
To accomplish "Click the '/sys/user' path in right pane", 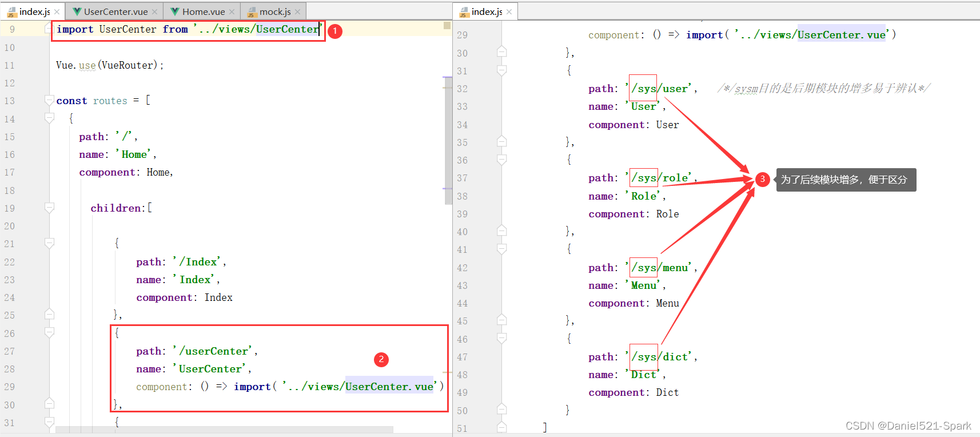I will pos(660,89).
